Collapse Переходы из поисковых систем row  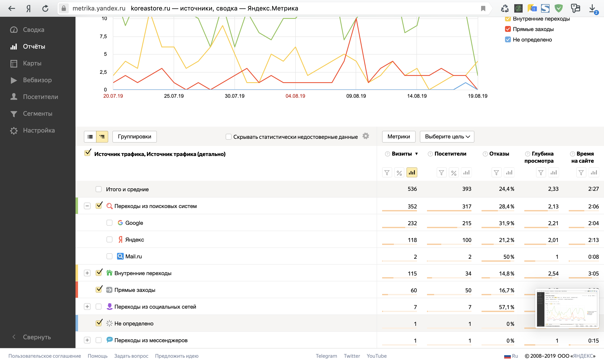(87, 206)
